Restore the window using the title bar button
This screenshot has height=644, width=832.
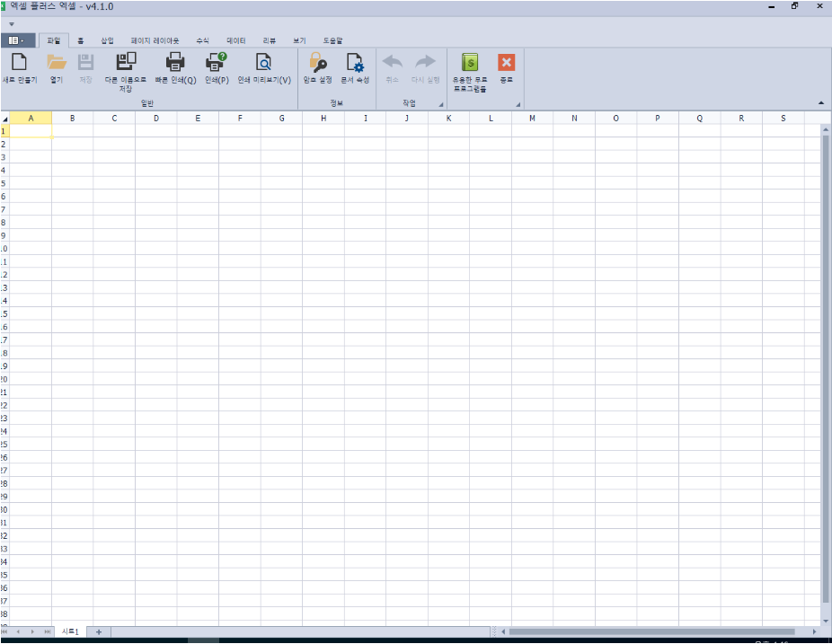point(795,5)
